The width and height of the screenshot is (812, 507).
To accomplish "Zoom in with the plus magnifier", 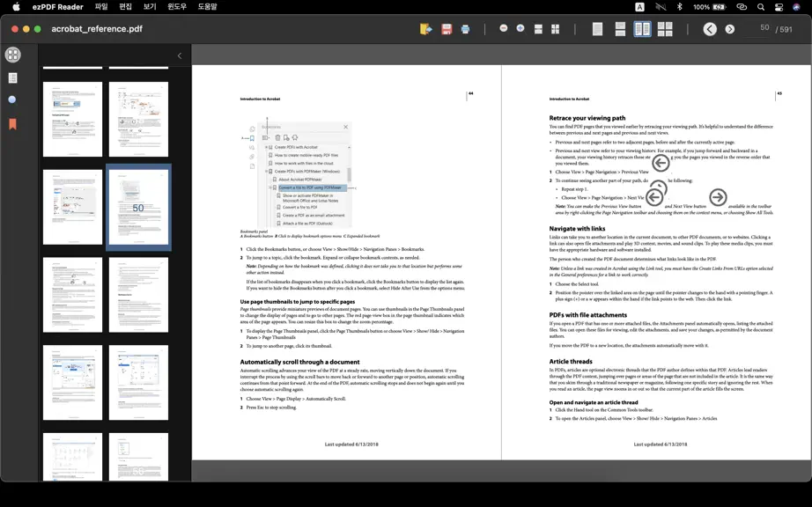I will click(x=520, y=28).
